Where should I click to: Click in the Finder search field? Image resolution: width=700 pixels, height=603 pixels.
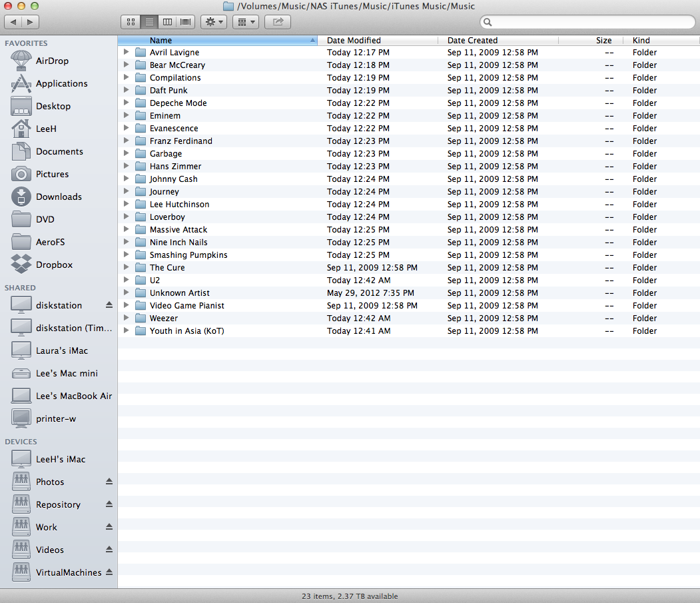point(587,22)
